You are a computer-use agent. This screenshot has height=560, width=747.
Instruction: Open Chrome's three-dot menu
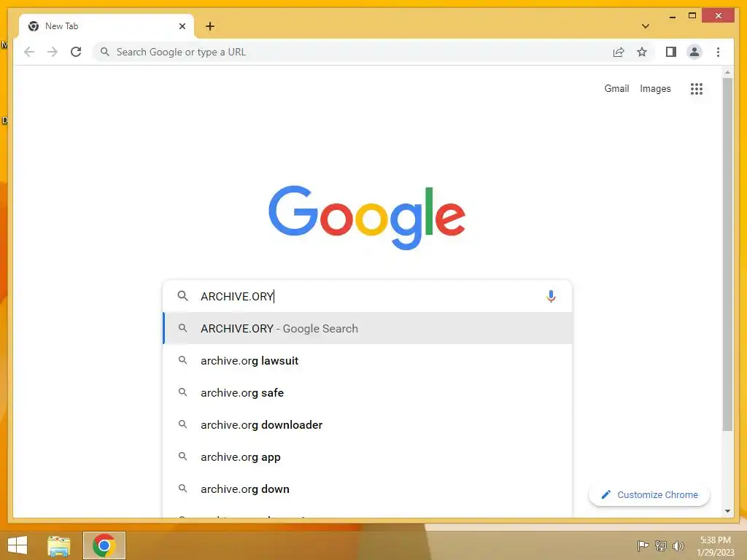point(718,52)
